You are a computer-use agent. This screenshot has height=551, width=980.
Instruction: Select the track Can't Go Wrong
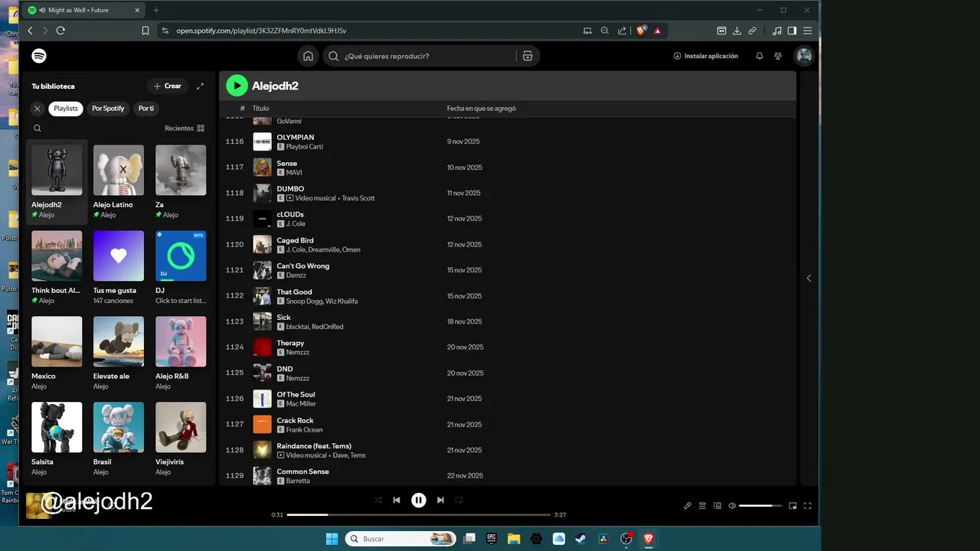coord(303,266)
